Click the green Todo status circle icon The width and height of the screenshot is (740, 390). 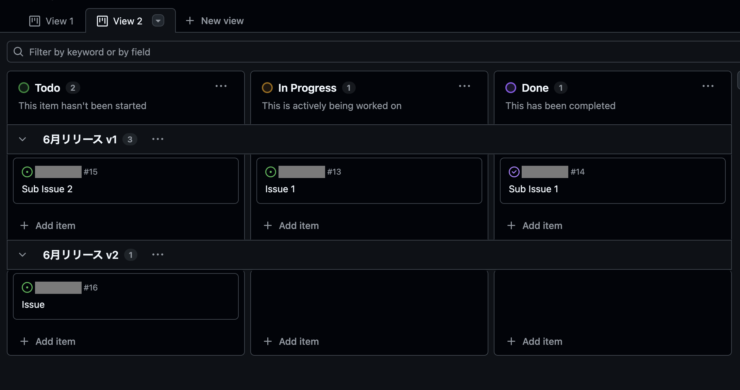point(24,88)
